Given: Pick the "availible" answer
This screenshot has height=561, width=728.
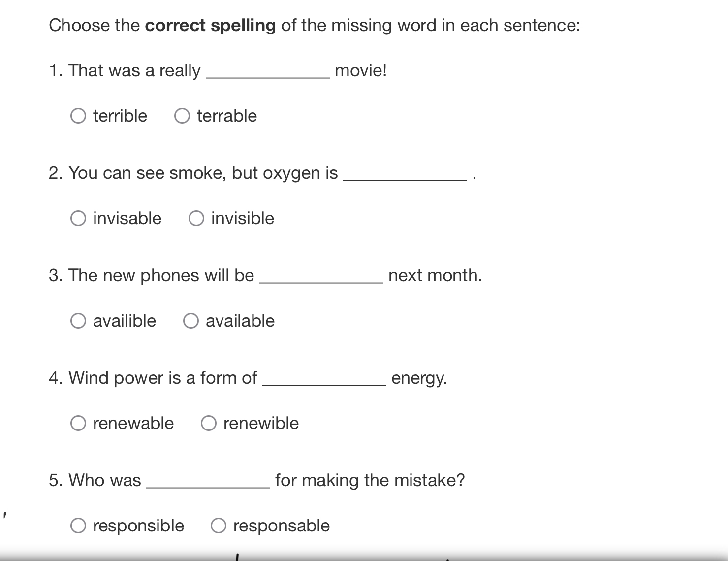Looking at the screenshot, I should tap(78, 321).
